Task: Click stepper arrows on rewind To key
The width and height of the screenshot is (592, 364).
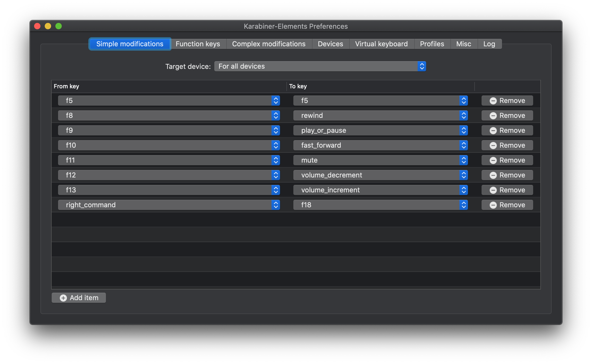Action: click(463, 115)
